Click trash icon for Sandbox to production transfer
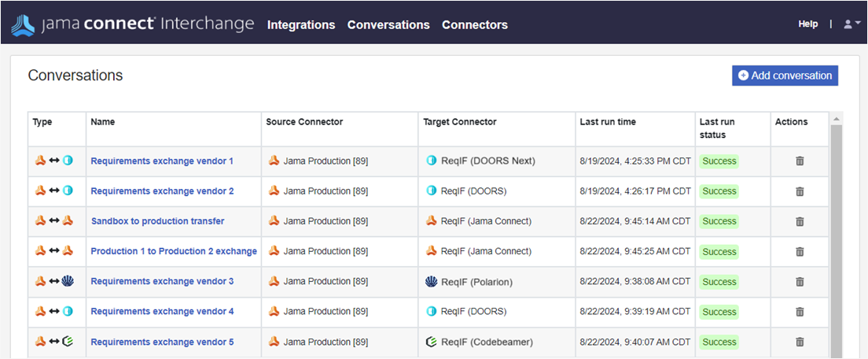Screen dimensions: 868x359 click(800, 221)
